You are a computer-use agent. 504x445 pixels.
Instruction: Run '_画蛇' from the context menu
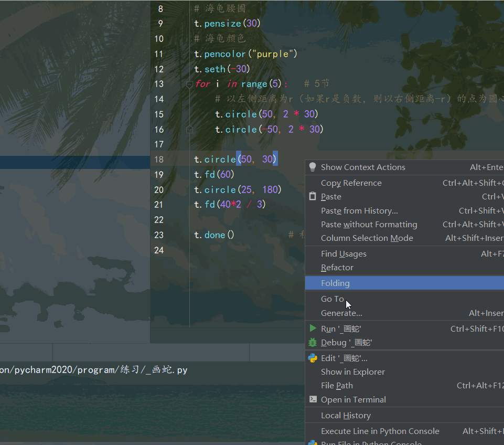point(404,329)
